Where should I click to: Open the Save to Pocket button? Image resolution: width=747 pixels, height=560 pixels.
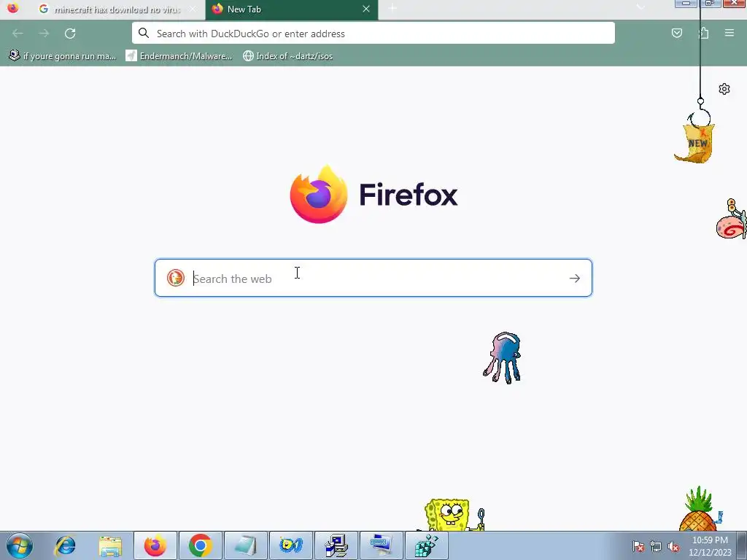(x=676, y=33)
